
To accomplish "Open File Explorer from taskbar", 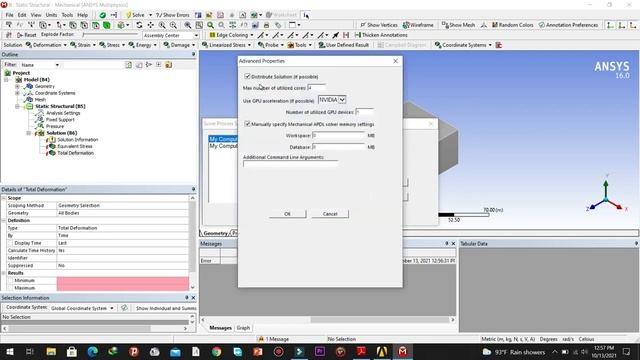I will 51,351.
